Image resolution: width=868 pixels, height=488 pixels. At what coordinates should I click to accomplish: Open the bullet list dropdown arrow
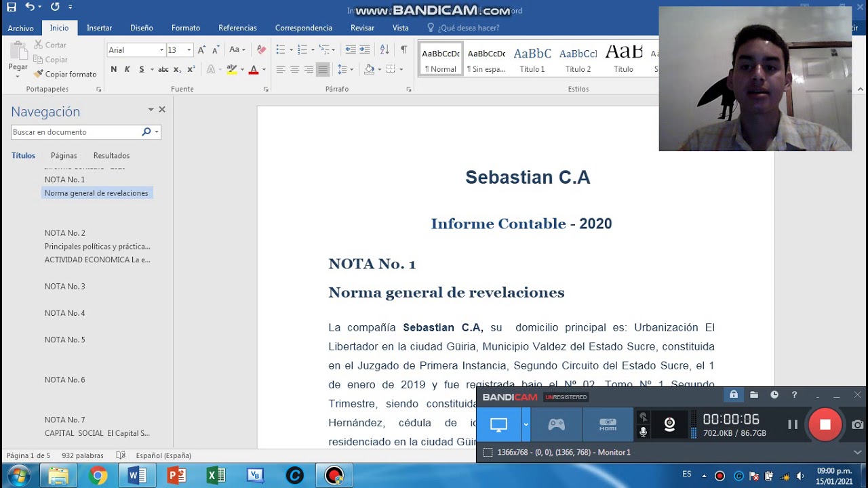291,49
